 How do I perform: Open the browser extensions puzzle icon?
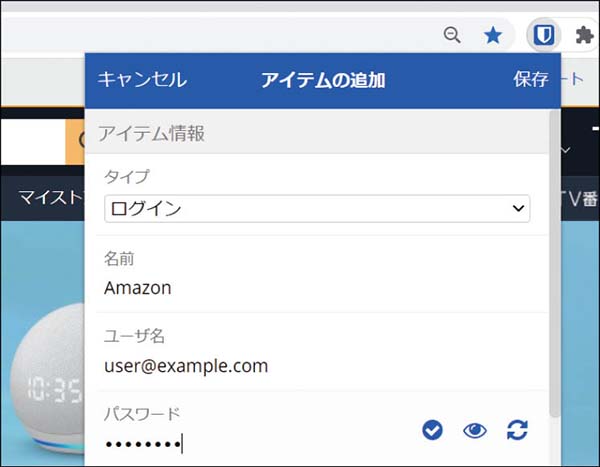pos(584,36)
